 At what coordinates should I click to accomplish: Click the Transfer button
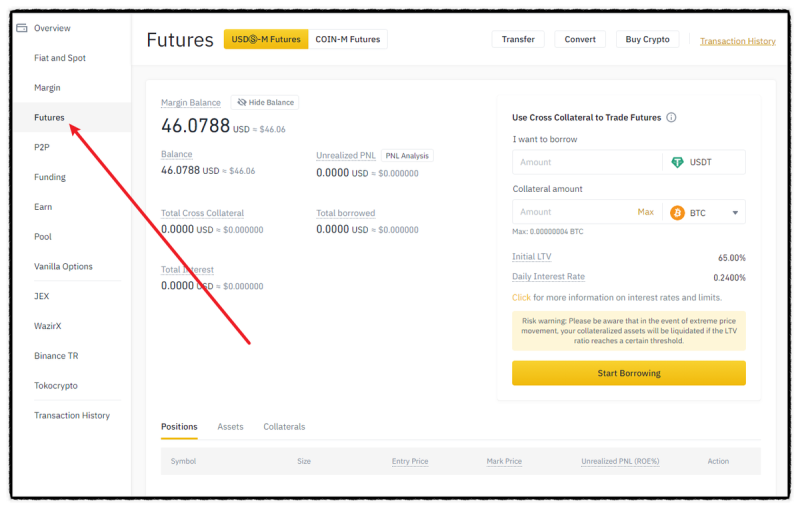pyautogui.click(x=518, y=39)
